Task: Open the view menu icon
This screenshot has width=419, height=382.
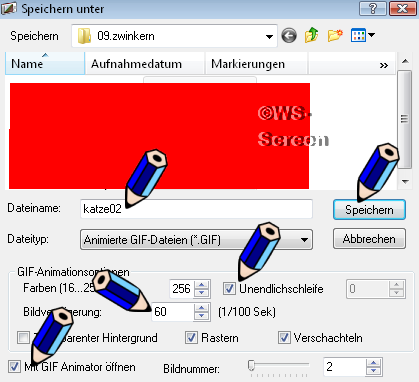Action: tap(363, 35)
